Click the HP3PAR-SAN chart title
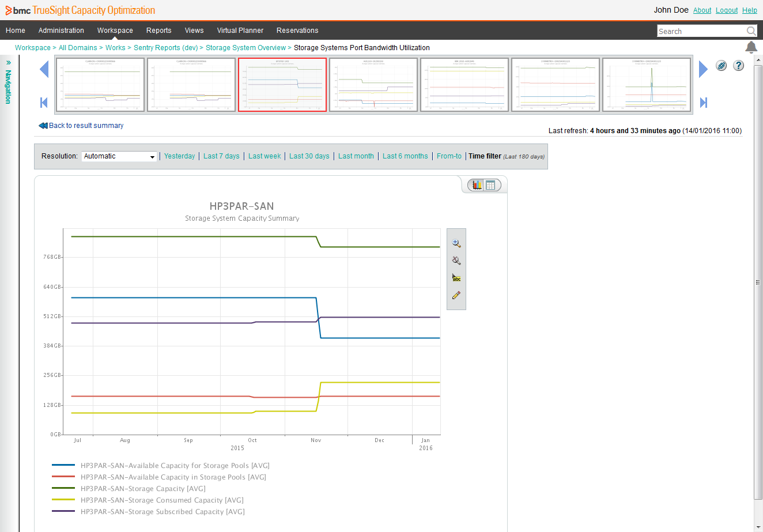This screenshot has height=532, width=763. [x=242, y=206]
